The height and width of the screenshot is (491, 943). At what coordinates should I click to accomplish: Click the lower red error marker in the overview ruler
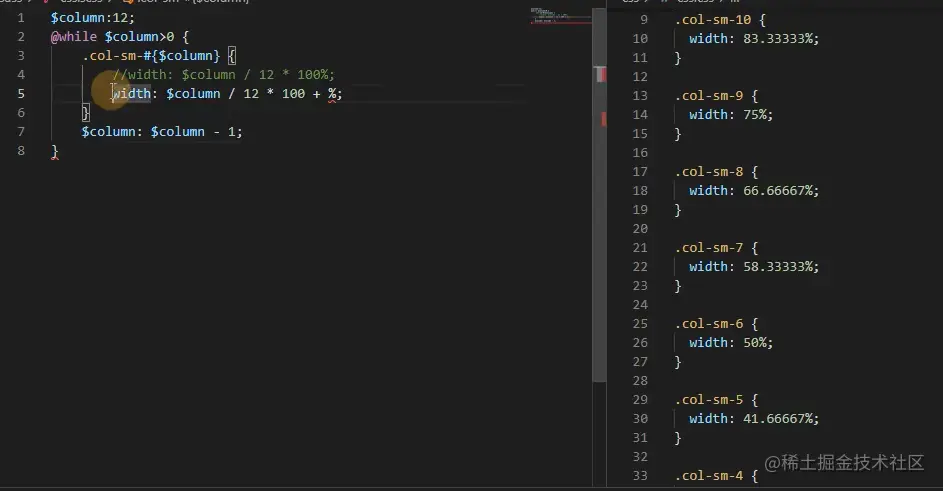(603, 119)
